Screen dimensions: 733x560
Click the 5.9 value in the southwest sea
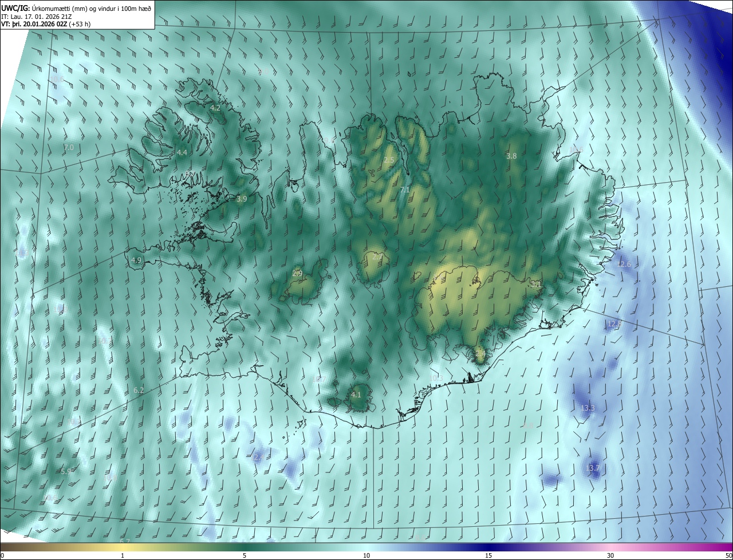click(x=66, y=471)
